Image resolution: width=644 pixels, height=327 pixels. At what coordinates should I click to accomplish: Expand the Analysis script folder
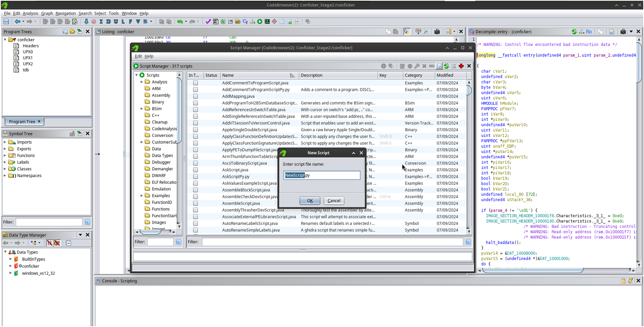[142, 82]
